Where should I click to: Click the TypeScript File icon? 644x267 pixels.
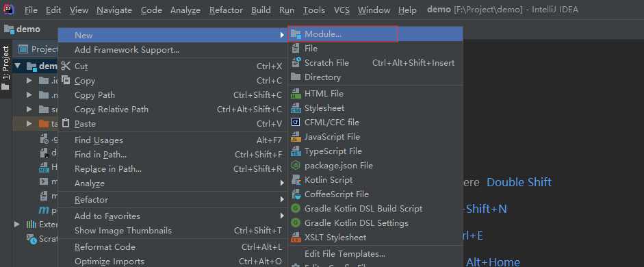296,151
